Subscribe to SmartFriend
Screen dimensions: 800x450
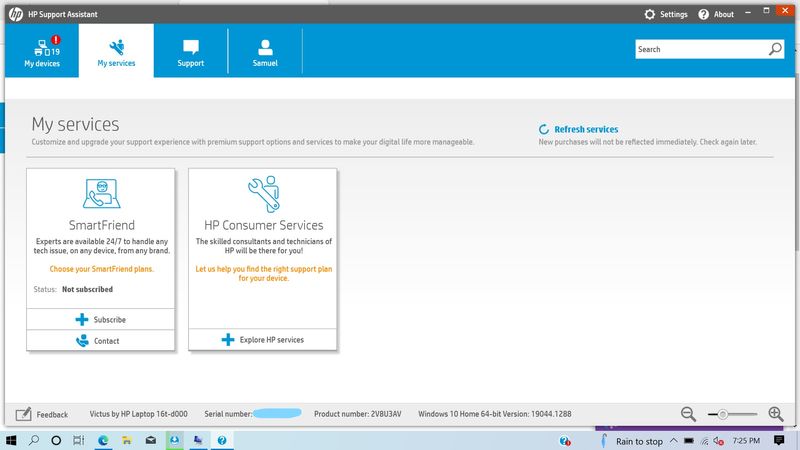click(x=101, y=319)
